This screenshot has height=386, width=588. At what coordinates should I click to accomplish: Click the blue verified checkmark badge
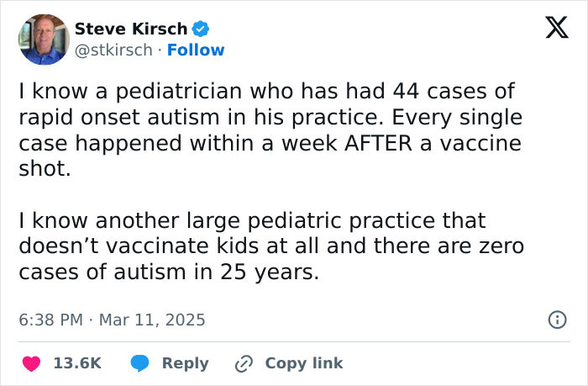coord(201,29)
